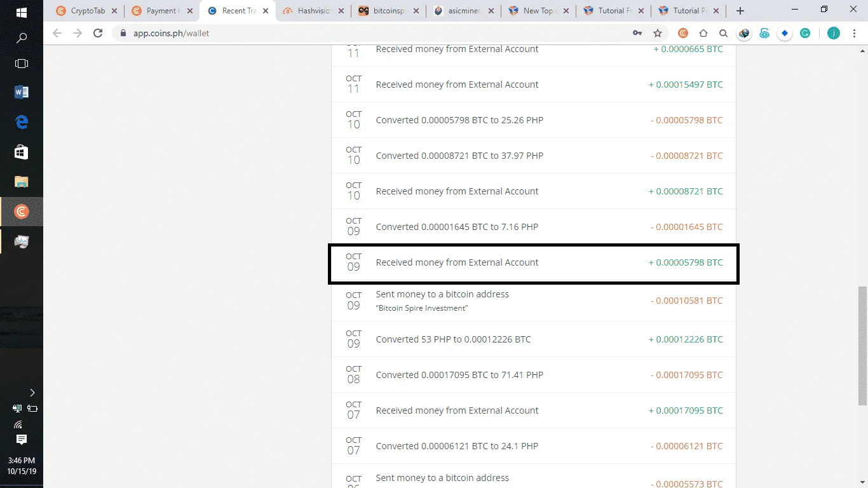Close the Hashvision tab
This screenshot has width=868, height=488.
pyautogui.click(x=342, y=11)
